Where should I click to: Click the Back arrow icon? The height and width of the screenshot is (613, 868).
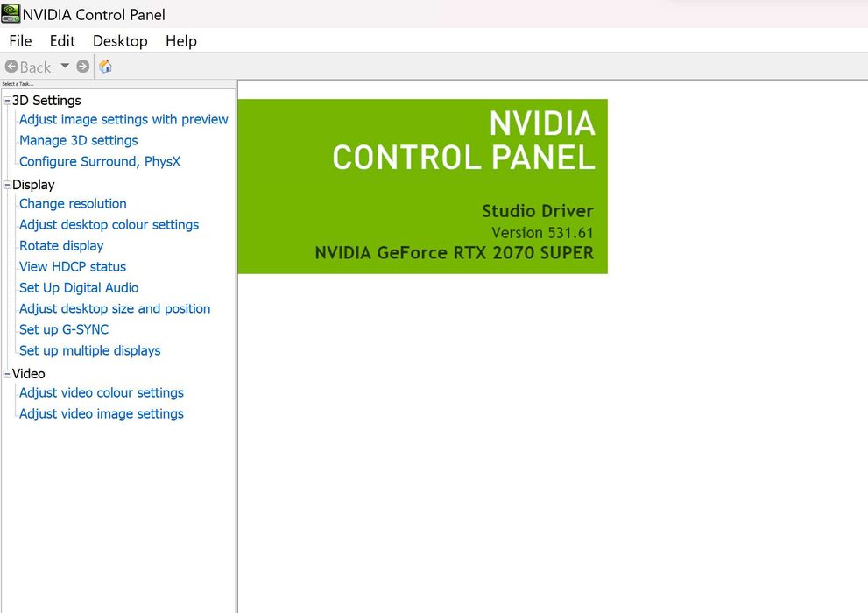coord(11,67)
